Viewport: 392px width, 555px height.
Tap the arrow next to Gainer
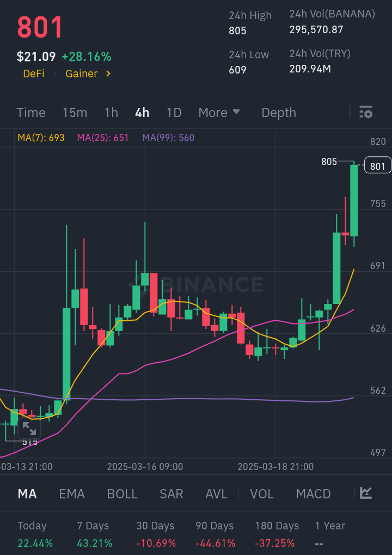click(108, 74)
